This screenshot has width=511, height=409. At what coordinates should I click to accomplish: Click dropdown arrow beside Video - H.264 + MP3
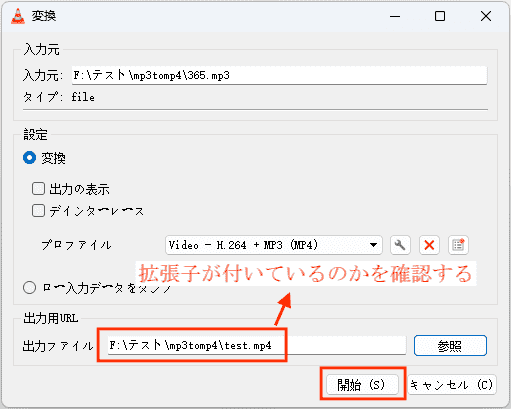coord(373,245)
